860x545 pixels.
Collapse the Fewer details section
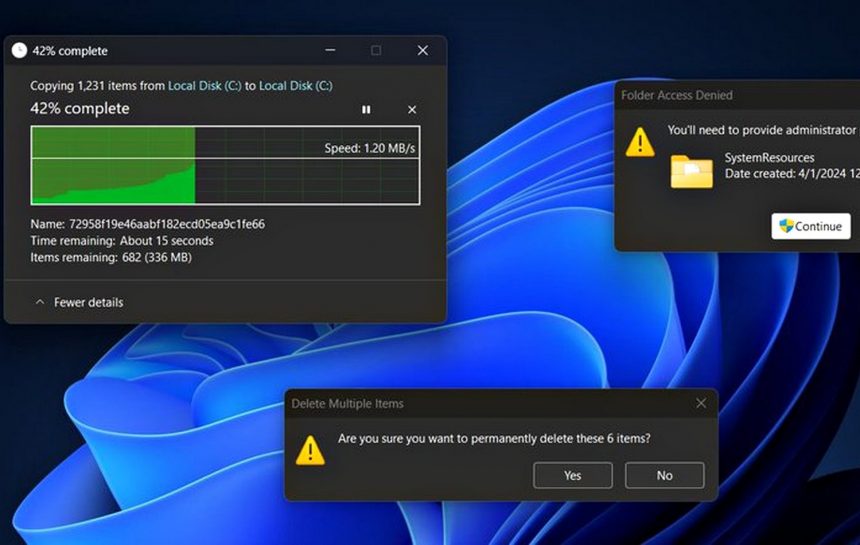79,302
